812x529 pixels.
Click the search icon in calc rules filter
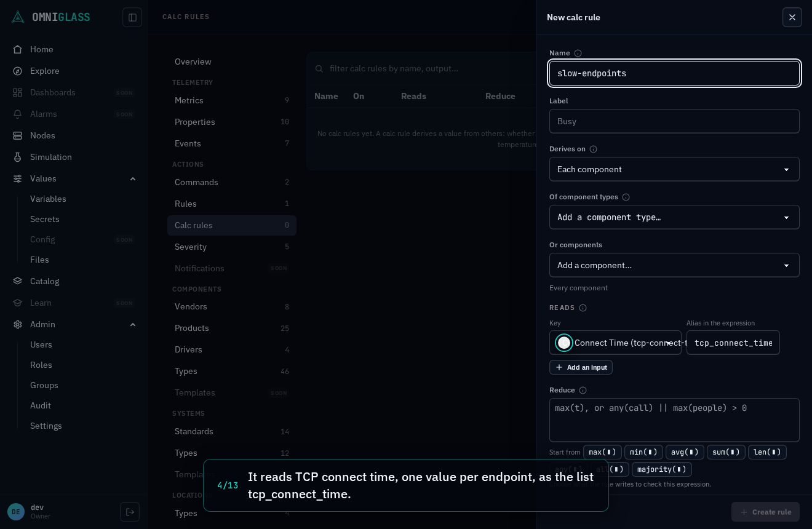[319, 68]
